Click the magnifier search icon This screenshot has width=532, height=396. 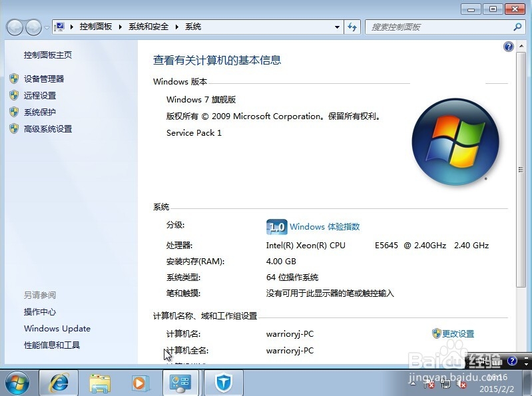[517, 27]
